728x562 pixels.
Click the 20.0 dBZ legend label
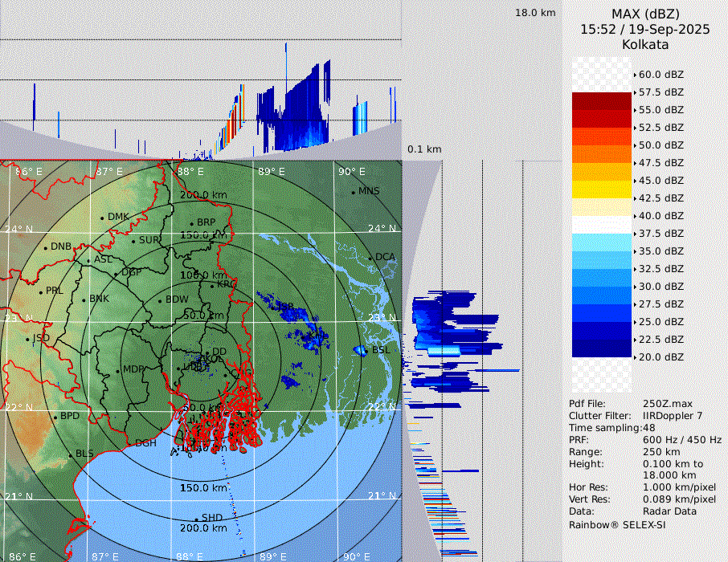pyautogui.click(x=661, y=357)
